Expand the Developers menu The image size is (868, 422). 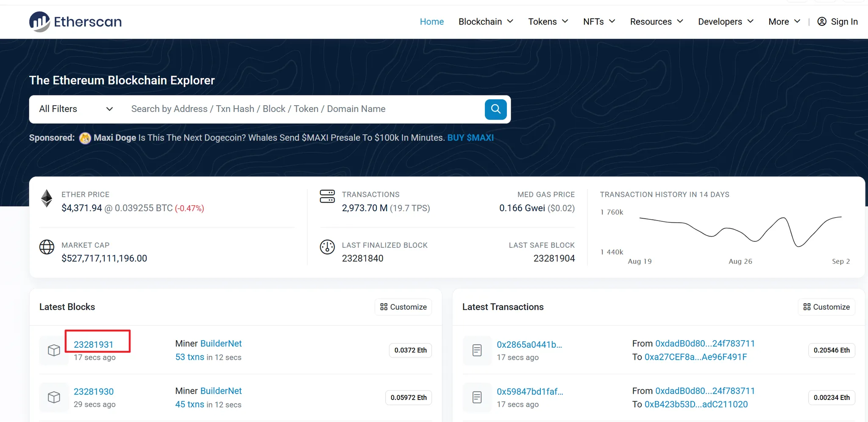pyautogui.click(x=726, y=22)
